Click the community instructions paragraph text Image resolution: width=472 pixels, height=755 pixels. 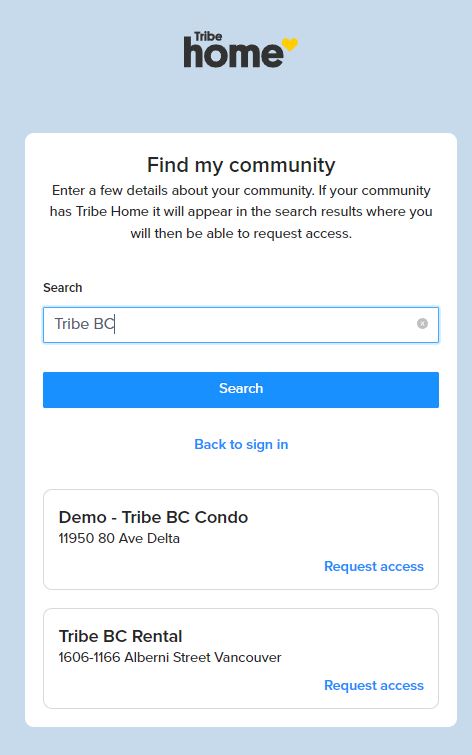click(x=241, y=212)
